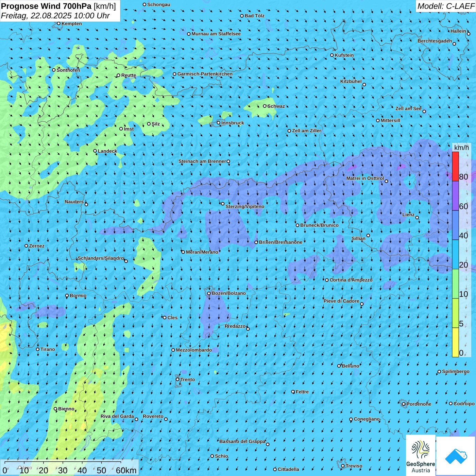Click the Innsbruck city marker
Image resolution: width=476 pixels, height=476 pixels.
click(x=219, y=123)
